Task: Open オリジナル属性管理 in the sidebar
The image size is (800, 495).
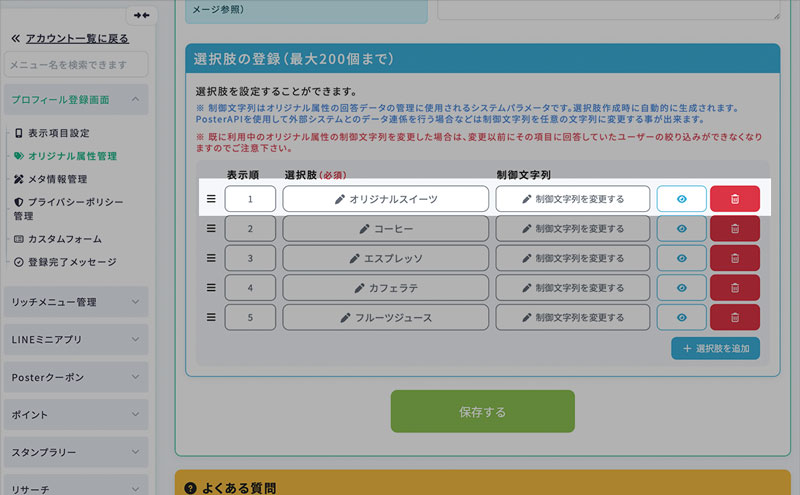Action: [x=72, y=156]
